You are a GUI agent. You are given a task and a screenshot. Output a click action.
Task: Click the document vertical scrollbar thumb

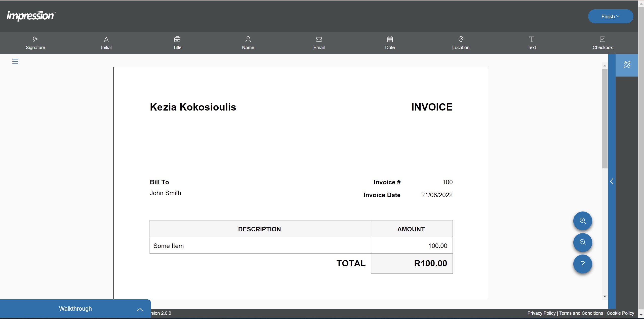coord(605,118)
